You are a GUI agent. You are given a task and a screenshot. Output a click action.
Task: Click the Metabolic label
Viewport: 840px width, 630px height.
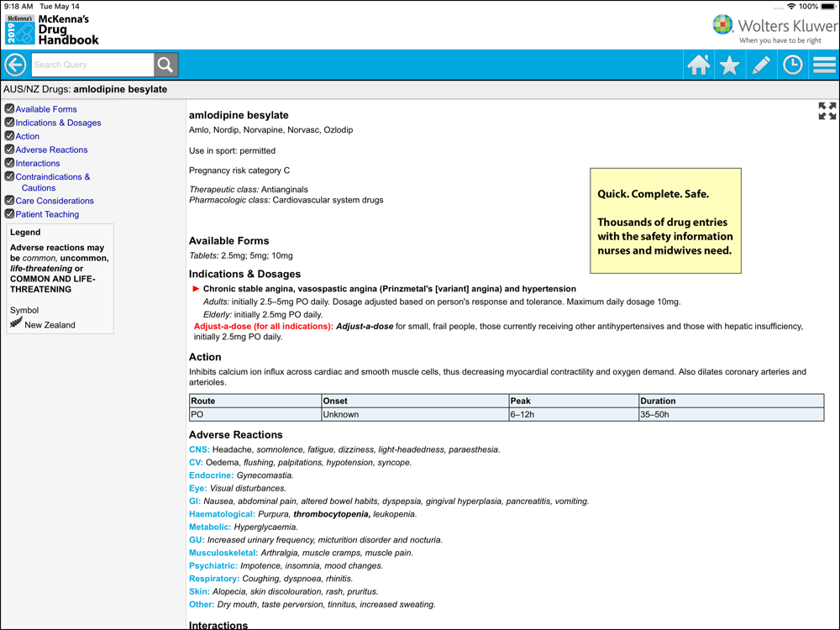pyautogui.click(x=211, y=528)
